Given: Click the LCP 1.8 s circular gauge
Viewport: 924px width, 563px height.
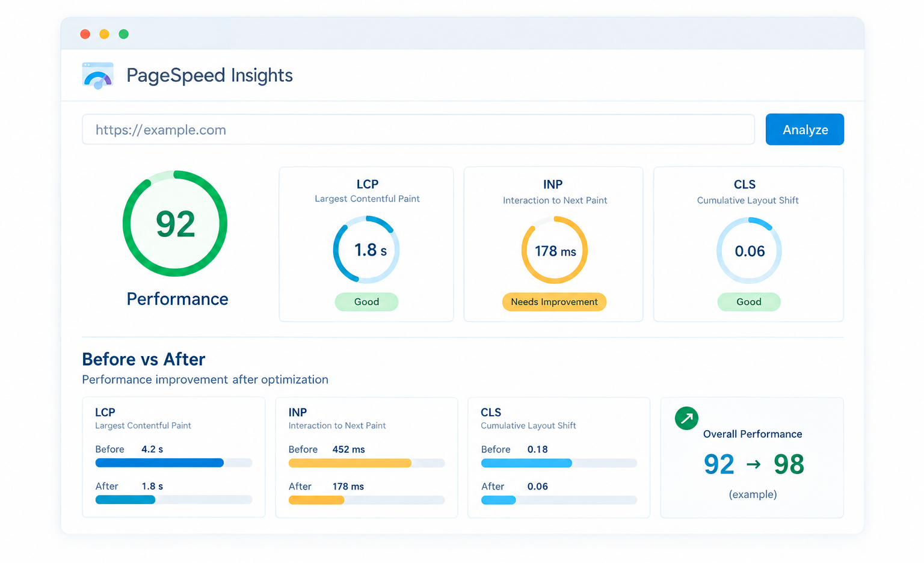Looking at the screenshot, I should [x=366, y=250].
